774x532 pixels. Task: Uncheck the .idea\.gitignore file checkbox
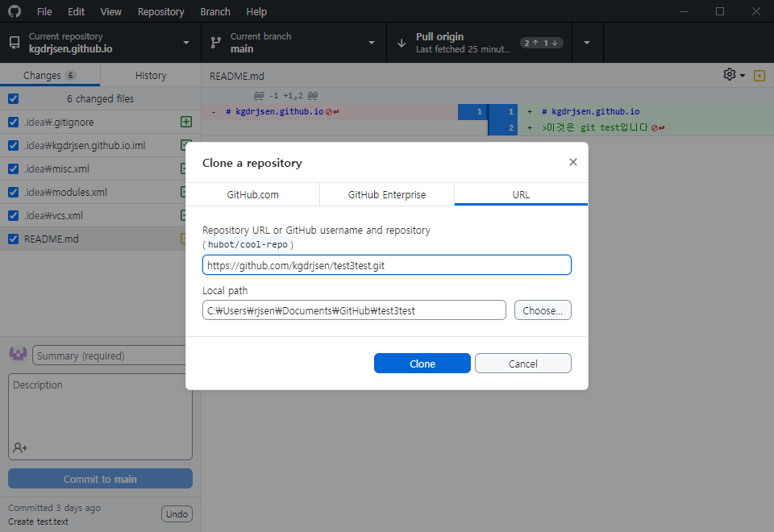pos(14,122)
